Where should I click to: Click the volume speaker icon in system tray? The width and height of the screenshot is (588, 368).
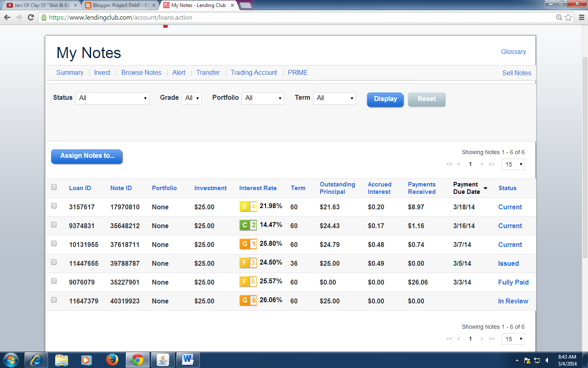[547, 361]
